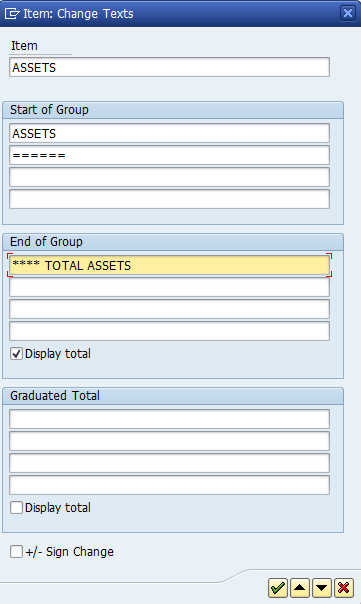The width and height of the screenshot is (361, 604).
Task: Select the Start of Group first line ASSETS
Action: pyautogui.click(x=170, y=133)
